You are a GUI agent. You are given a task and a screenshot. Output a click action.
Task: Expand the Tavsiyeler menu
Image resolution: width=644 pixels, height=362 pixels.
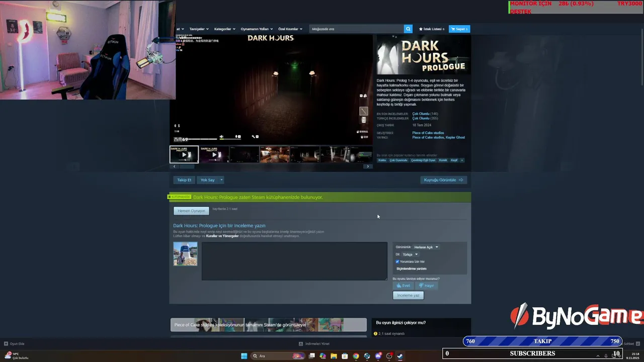pos(199,29)
